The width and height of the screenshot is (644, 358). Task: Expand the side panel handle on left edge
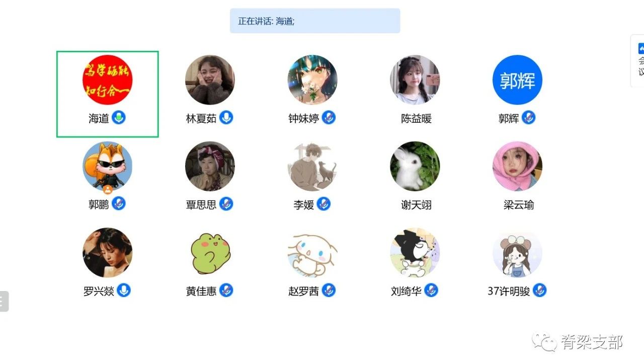[4, 301]
